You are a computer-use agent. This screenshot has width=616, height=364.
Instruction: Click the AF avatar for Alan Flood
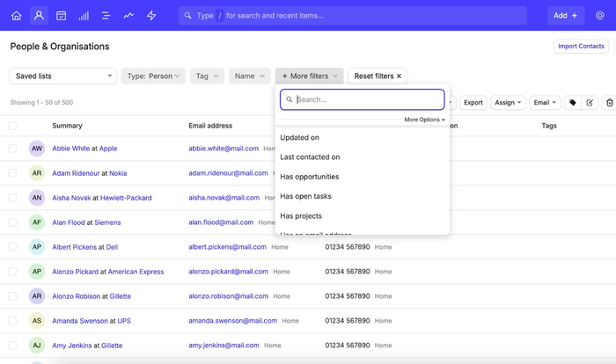point(37,222)
